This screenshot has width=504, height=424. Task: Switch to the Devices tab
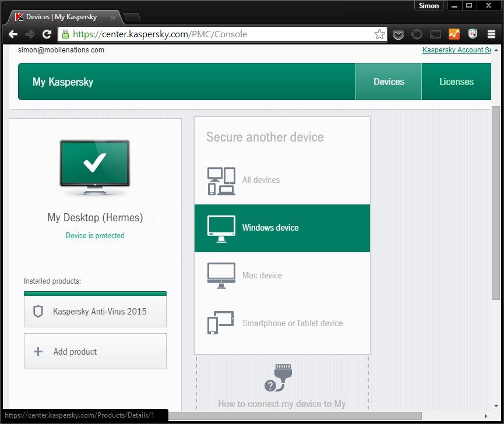[389, 82]
